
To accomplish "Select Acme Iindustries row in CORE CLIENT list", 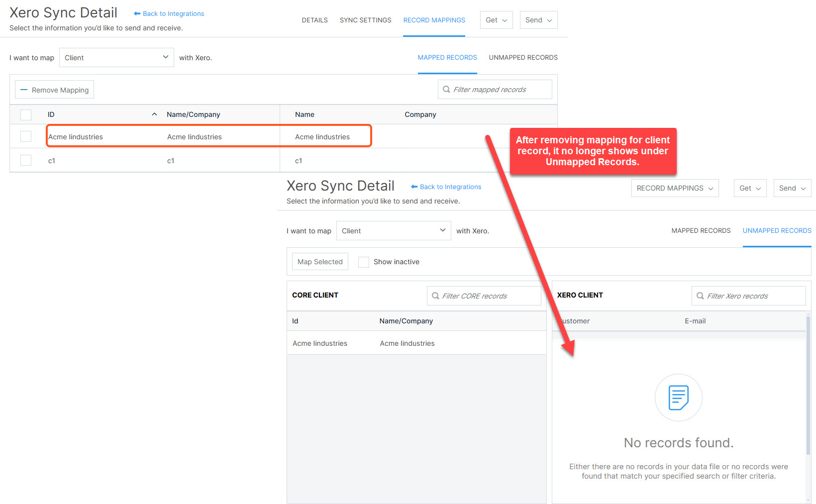I will point(416,343).
